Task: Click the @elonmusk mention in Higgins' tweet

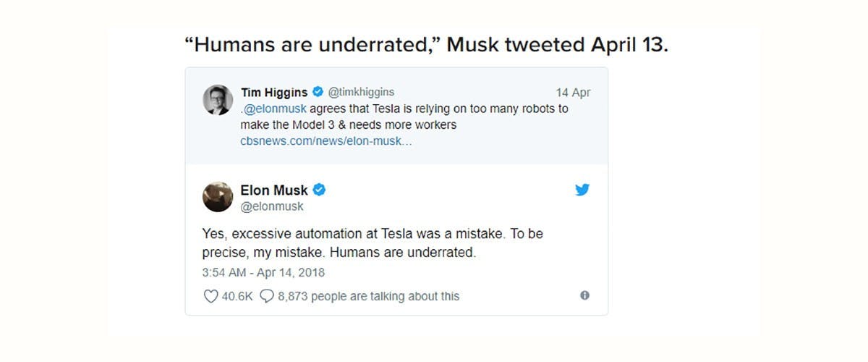Action: [x=275, y=109]
